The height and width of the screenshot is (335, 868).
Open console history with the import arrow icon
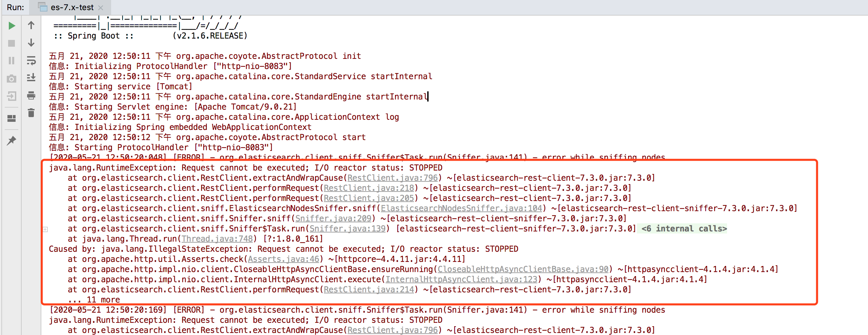pos(12,96)
